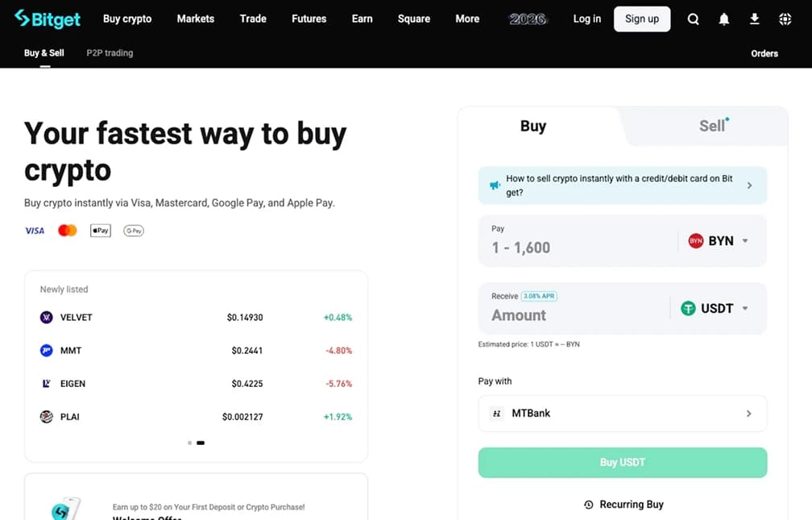
Task: Expand the MTBank payment method selector
Action: (622, 414)
